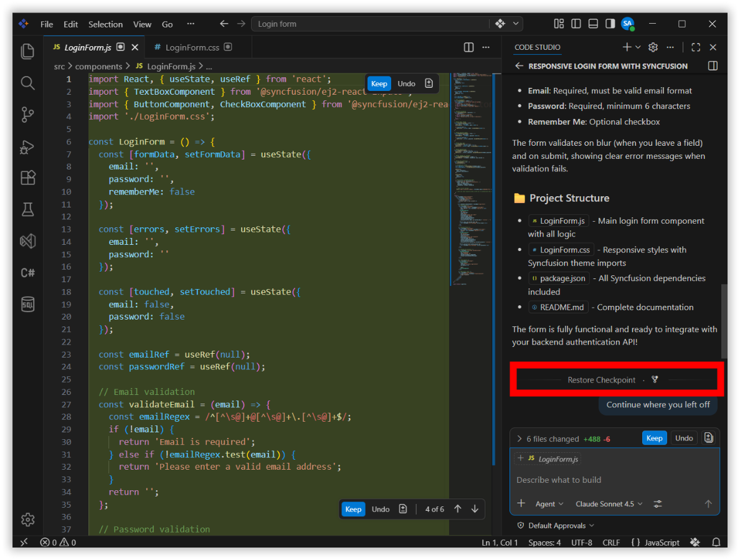Screen dimensions: 740x560
Task: Open the SQL database view in the activity bar
Action: click(28, 305)
